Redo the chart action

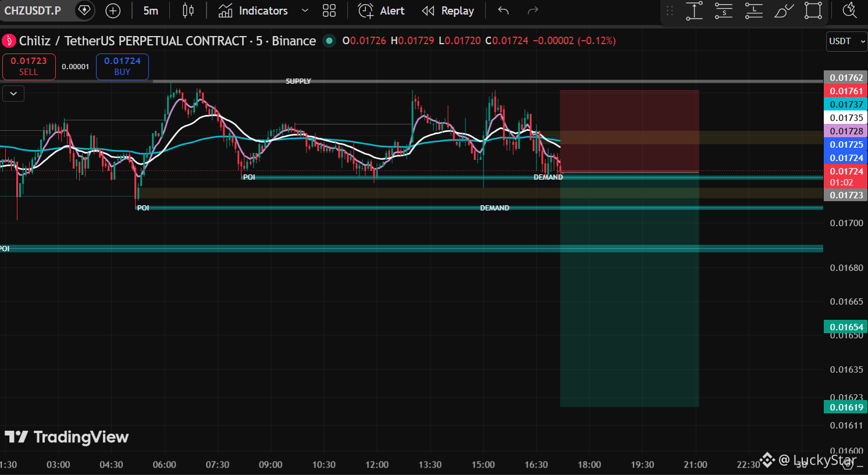532,10
